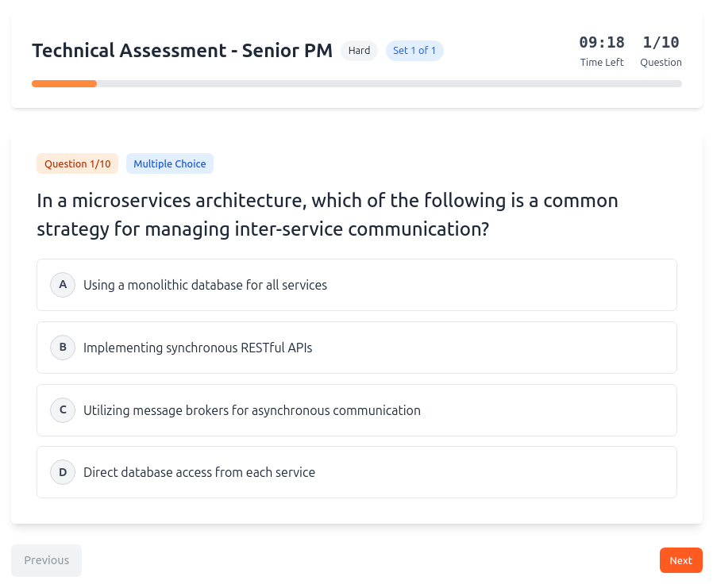Click the circled letter B icon
Image resolution: width=713 pixels, height=588 pixels.
(x=63, y=347)
